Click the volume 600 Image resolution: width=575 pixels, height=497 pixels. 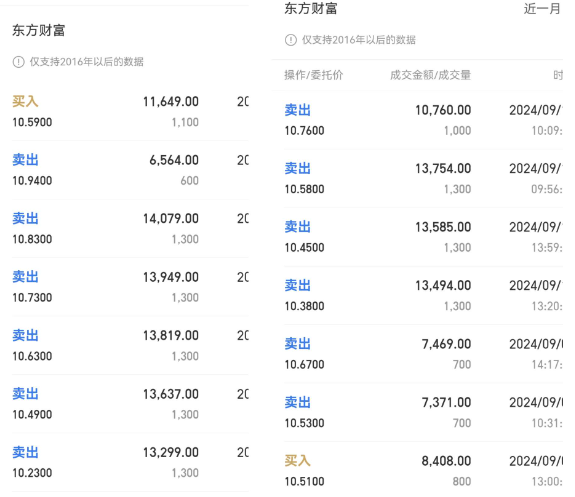tap(190, 180)
